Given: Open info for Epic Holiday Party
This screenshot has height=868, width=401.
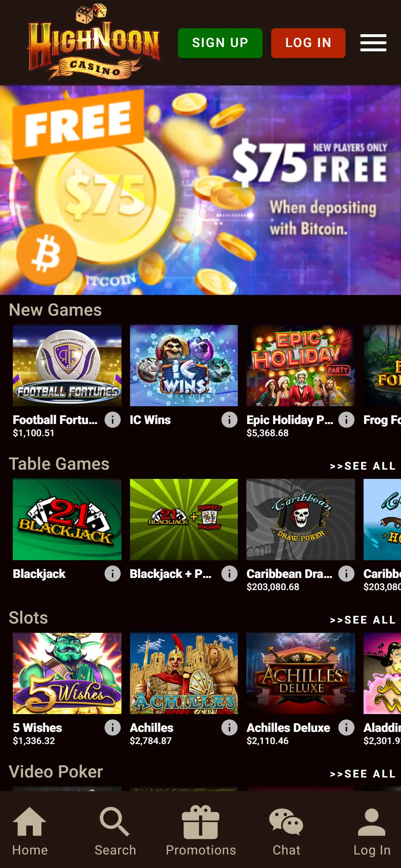Looking at the screenshot, I should (x=346, y=420).
